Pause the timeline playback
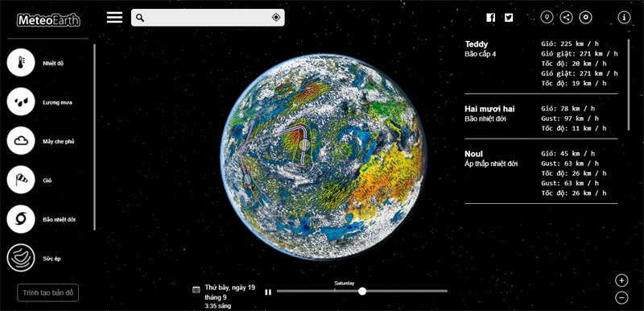644x311 pixels. pos(268,292)
